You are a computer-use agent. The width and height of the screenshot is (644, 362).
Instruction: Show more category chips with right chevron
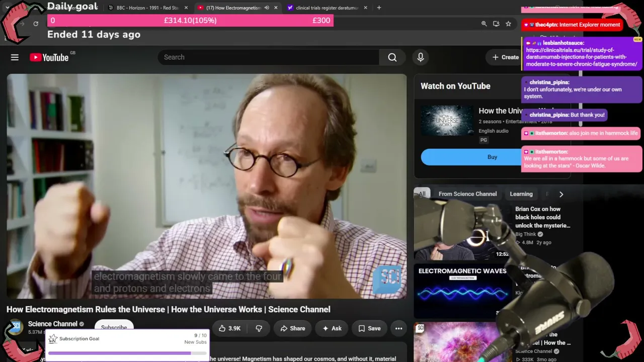coord(561,194)
